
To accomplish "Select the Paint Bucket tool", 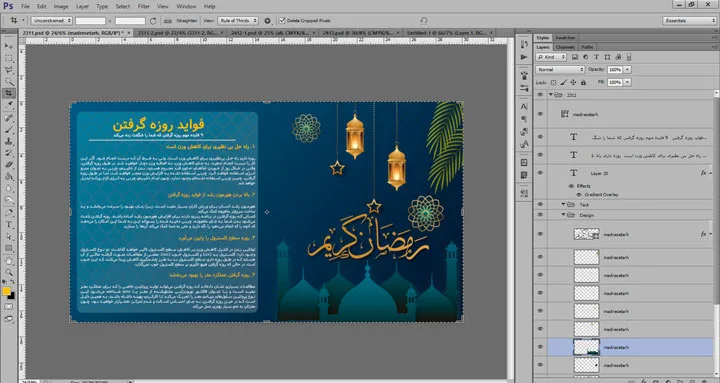I will [9, 176].
